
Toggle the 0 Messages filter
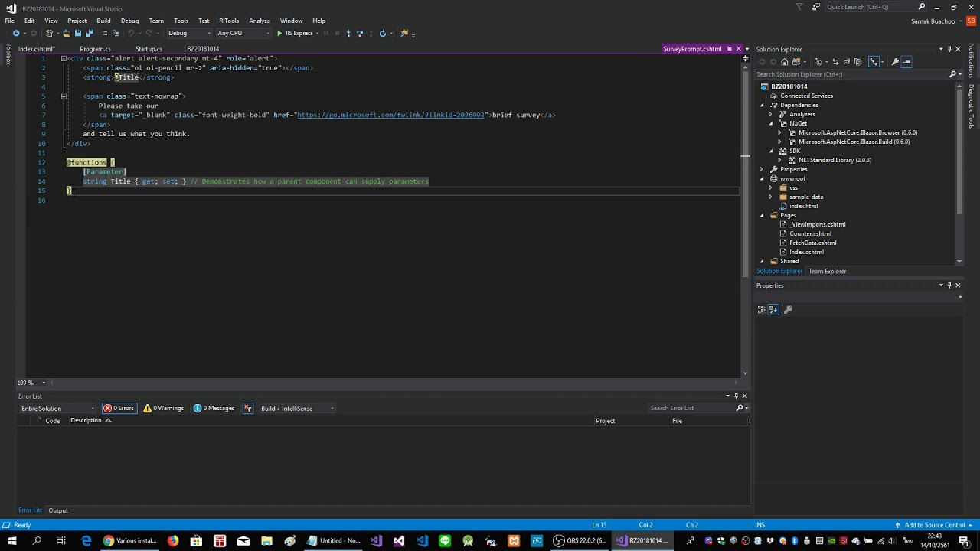pyautogui.click(x=214, y=408)
